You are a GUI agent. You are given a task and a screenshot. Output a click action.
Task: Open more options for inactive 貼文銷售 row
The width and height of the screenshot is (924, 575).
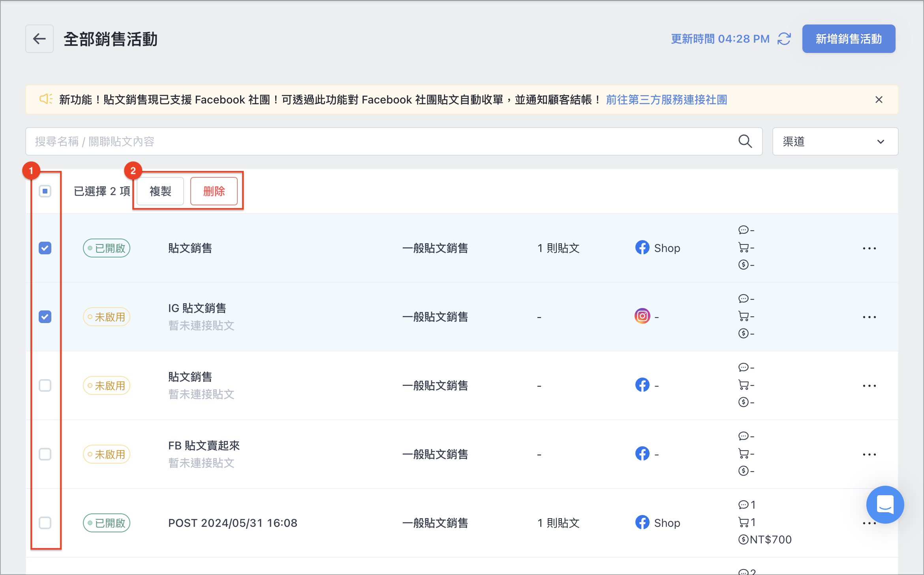pos(869,386)
